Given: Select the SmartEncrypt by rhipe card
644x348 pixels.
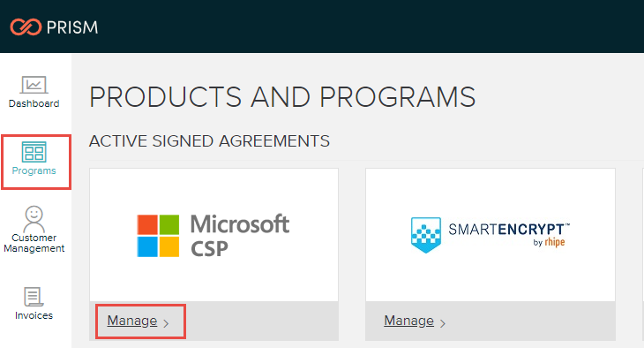Looking at the screenshot, I should 490,254.
